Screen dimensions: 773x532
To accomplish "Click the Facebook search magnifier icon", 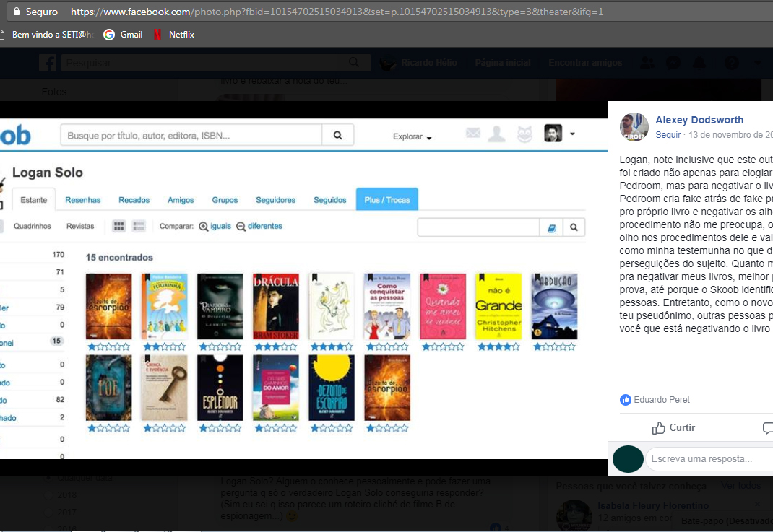I will pos(354,63).
